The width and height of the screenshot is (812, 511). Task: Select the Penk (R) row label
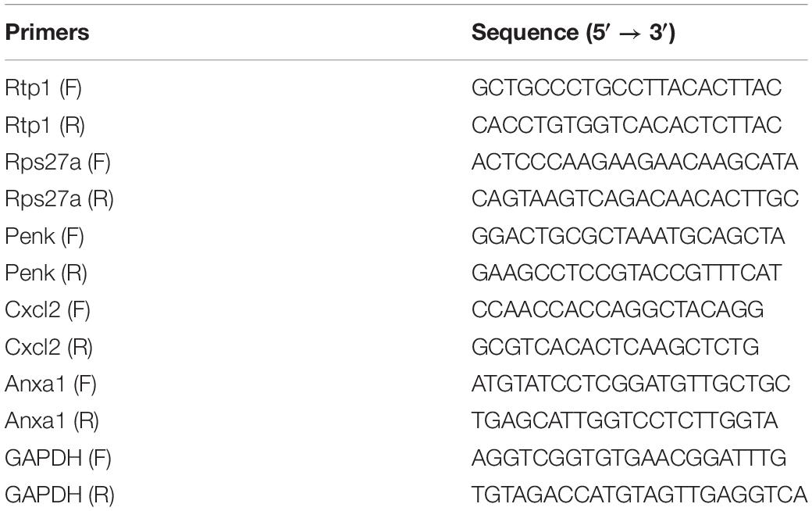[x=45, y=273]
